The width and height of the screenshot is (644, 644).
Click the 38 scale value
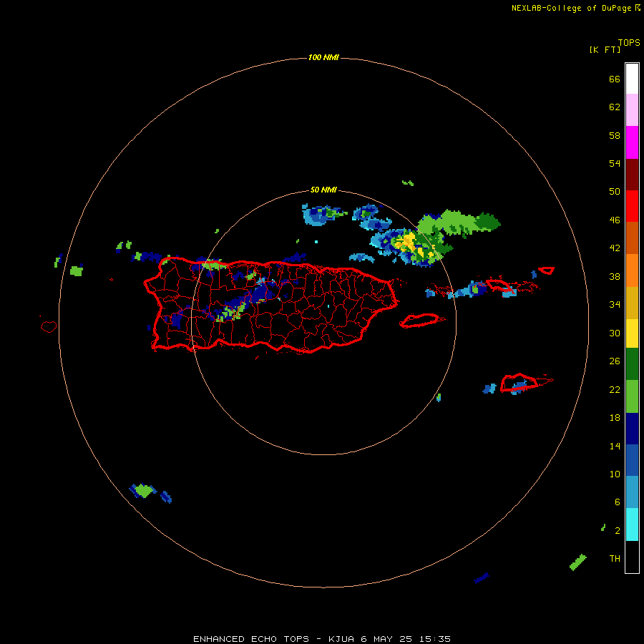(615, 276)
